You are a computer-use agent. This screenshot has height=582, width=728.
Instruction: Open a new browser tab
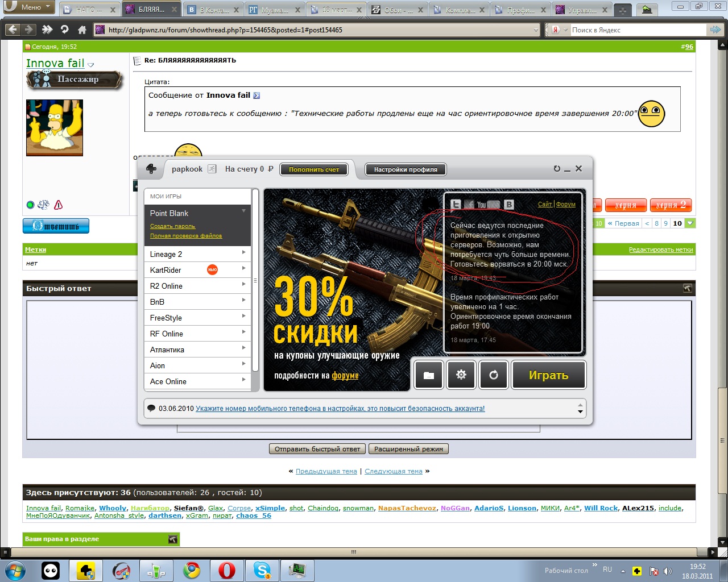coord(623,10)
